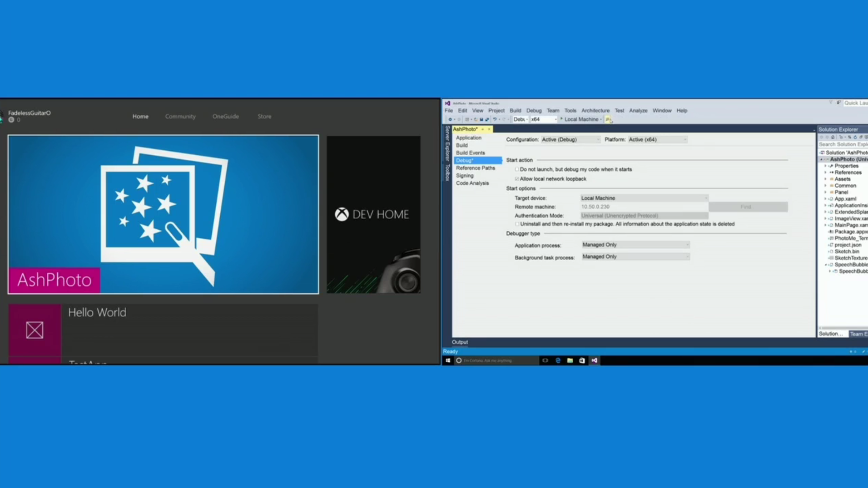Toggle Allow local network loopback checkbox

(x=516, y=179)
